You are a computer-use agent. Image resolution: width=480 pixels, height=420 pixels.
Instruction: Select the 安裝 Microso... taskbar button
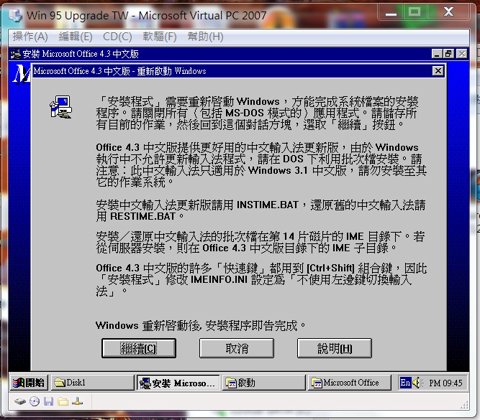[178, 383]
